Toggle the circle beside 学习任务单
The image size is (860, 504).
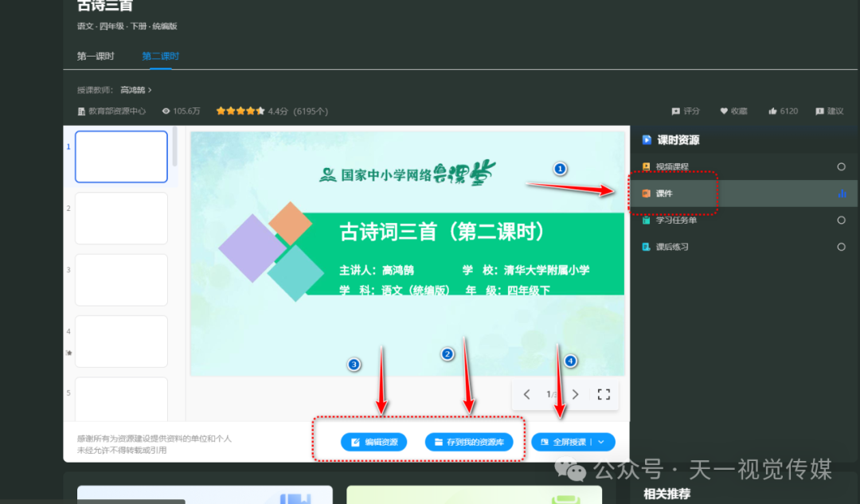coord(841,220)
